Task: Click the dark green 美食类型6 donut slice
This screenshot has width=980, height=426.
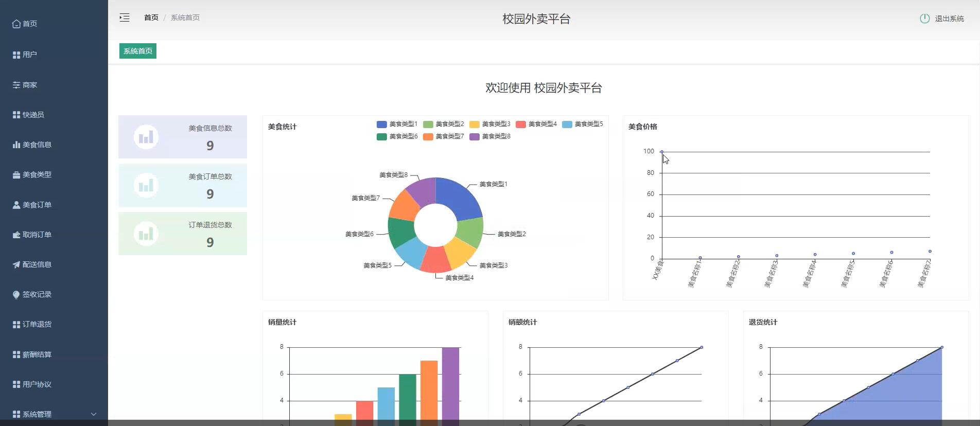Action: tap(400, 232)
